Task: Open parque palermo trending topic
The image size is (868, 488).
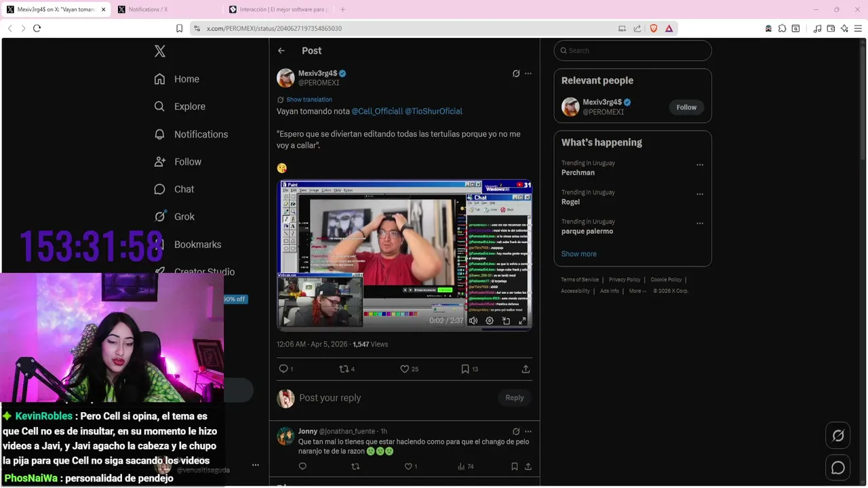Action: (x=587, y=231)
